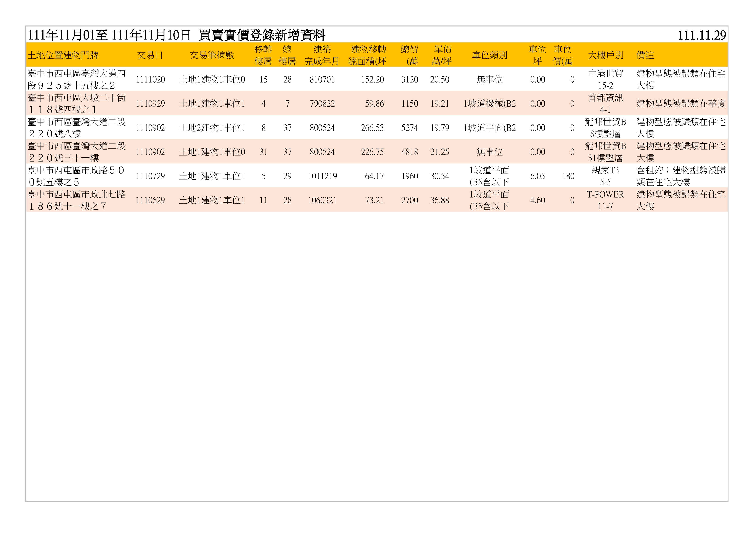Click address 臺灣大道四段925號十五樓之2
The image size is (756, 535).
click(76, 79)
